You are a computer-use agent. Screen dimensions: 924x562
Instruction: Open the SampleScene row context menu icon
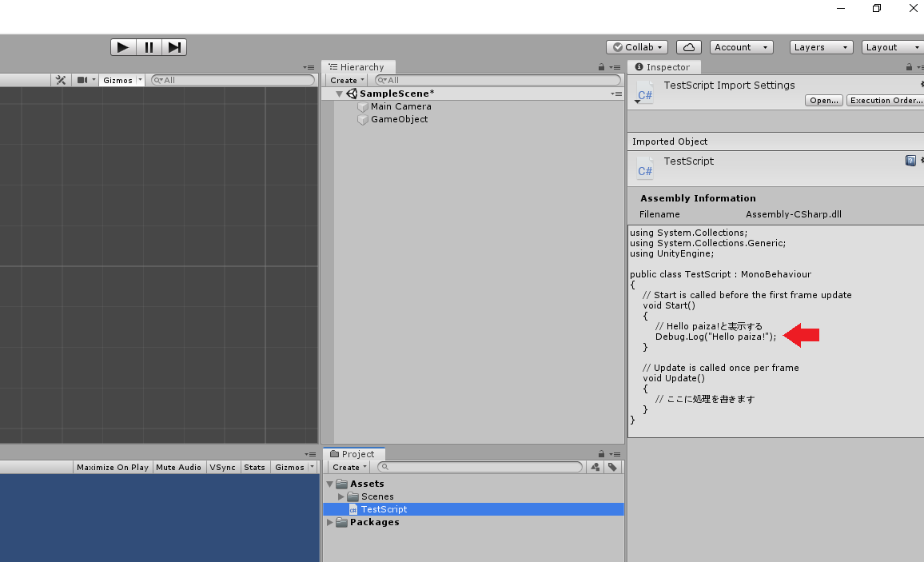point(616,94)
